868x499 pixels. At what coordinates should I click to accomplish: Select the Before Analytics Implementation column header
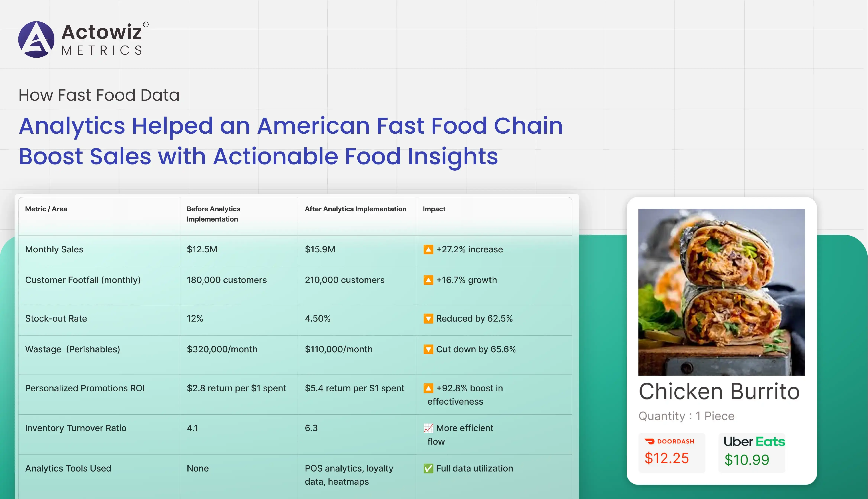(x=213, y=214)
